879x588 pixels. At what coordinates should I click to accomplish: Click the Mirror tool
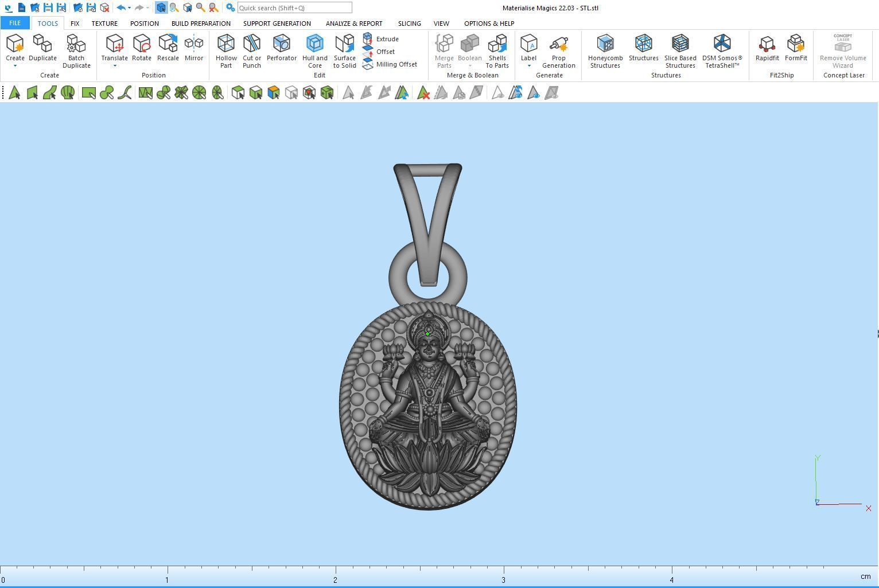point(194,48)
